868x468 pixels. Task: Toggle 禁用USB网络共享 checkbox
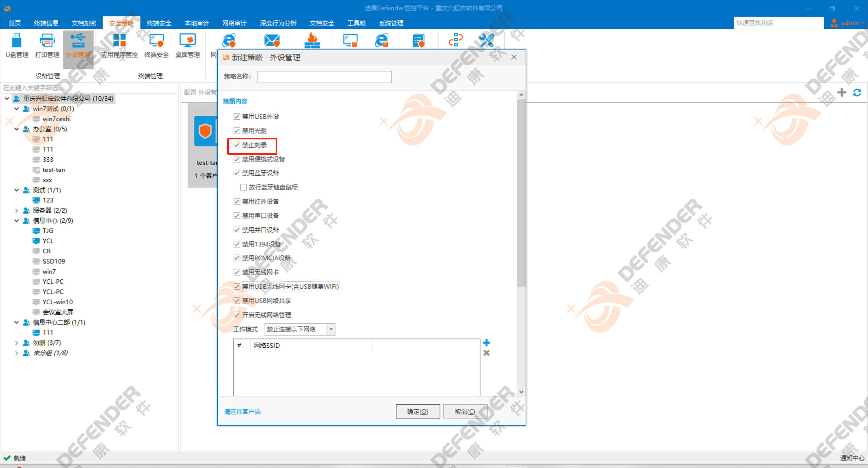coord(237,300)
